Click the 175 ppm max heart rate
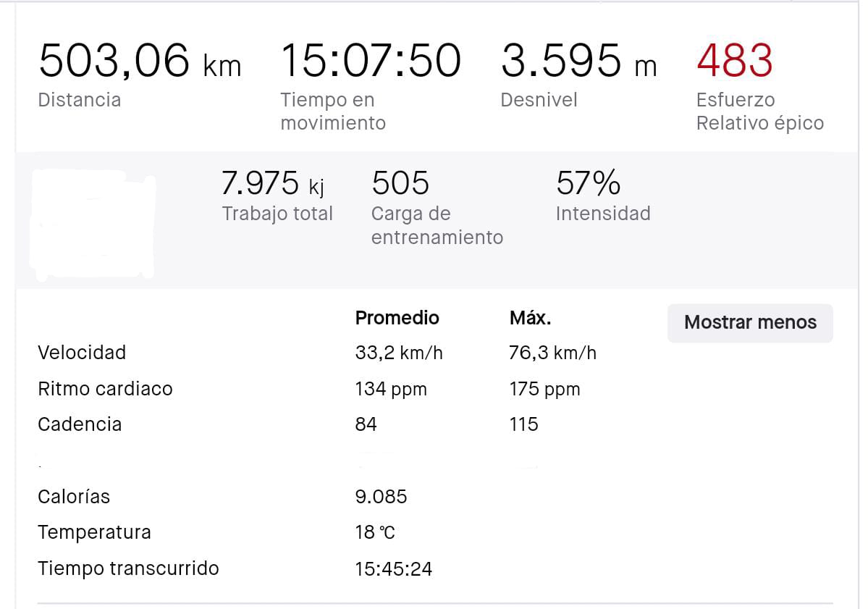The width and height of the screenshot is (868, 609). pos(544,389)
